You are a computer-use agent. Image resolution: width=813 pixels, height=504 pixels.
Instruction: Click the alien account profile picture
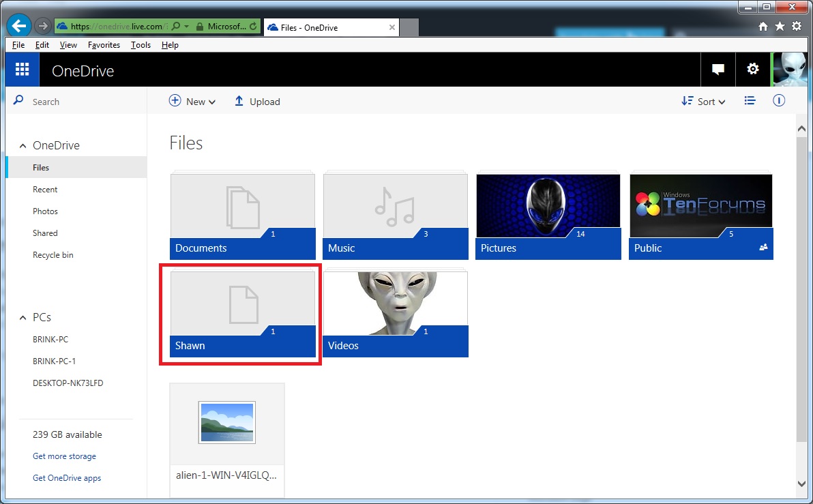point(789,69)
